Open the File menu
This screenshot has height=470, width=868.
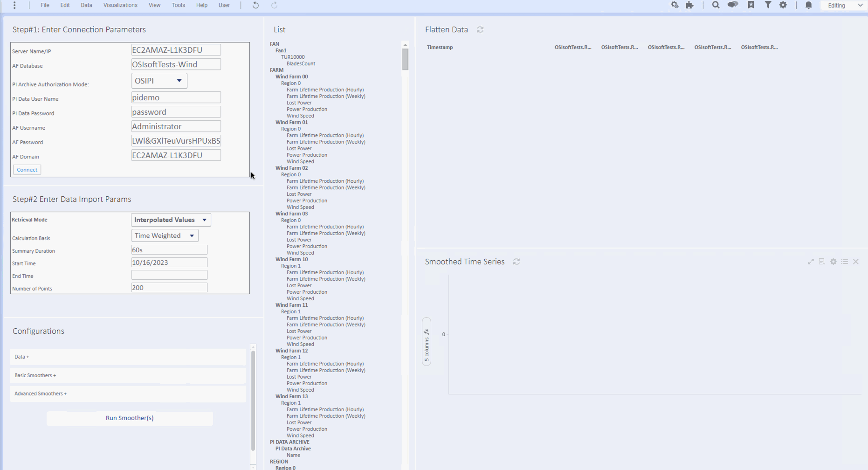[45, 5]
